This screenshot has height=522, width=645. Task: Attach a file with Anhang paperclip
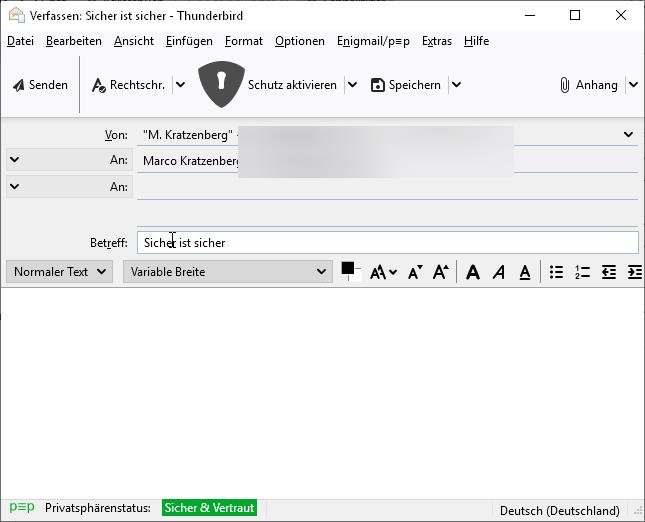[589, 85]
